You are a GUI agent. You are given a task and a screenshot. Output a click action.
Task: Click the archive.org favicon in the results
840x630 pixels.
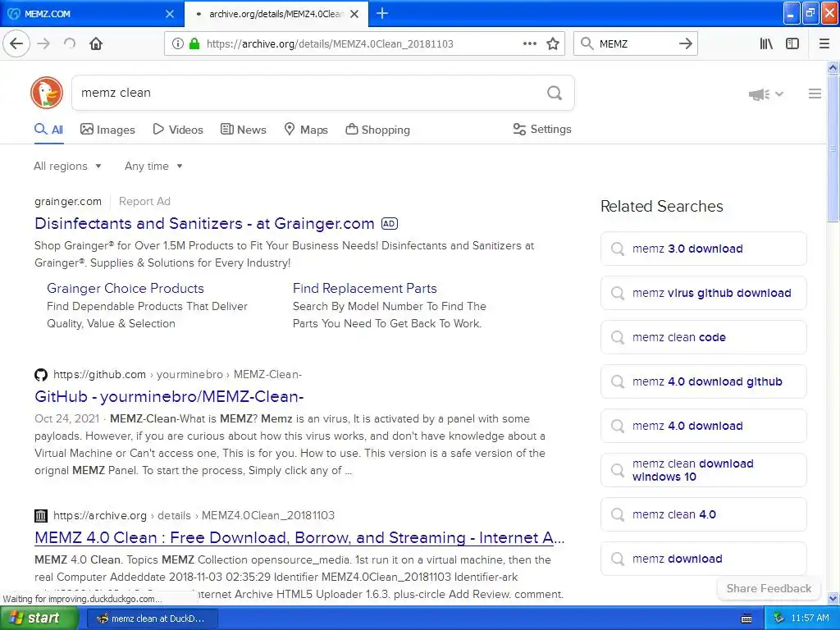(x=41, y=516)
